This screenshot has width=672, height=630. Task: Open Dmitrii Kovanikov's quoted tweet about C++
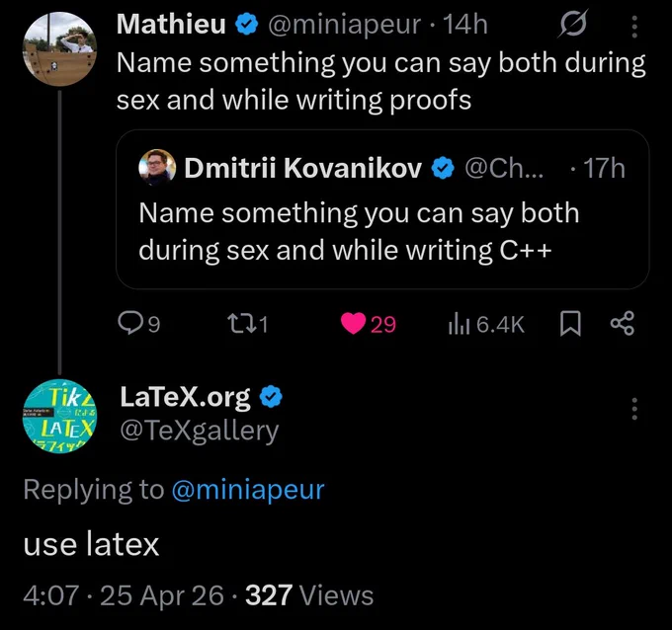click(x=382, y=209)
